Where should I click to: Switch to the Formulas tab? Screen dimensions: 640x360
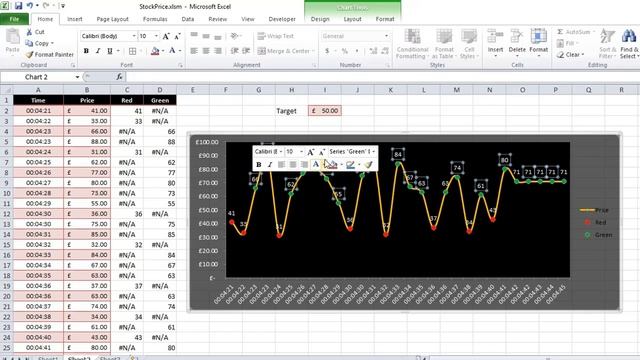[155, 19]
